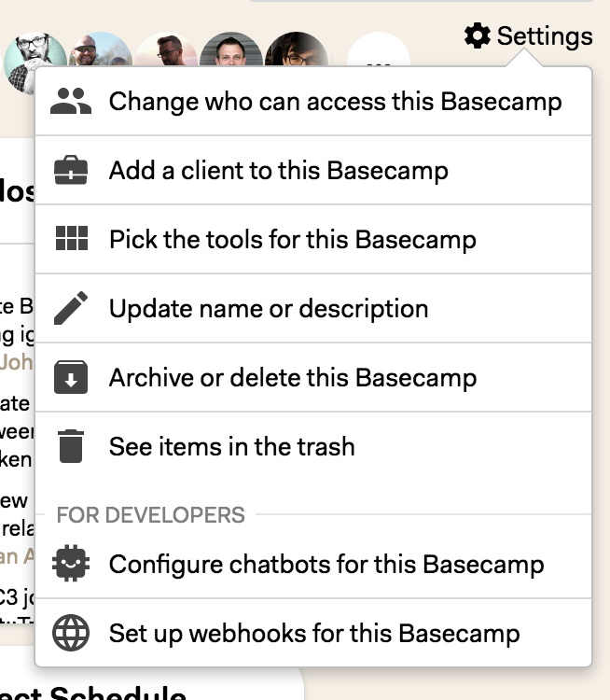Open See items in the trash
The height and width of the screenshot is (700, 610).
313,446
